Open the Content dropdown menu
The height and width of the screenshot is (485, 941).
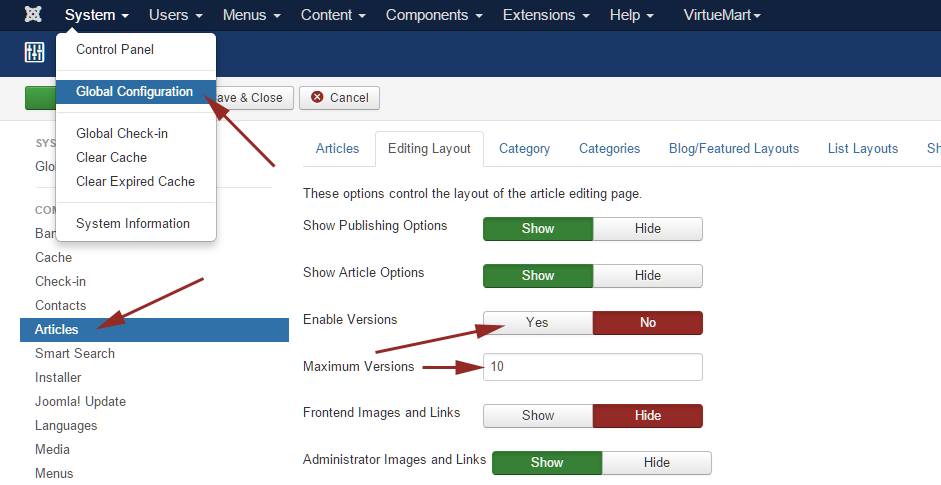(x=333, y=15)
